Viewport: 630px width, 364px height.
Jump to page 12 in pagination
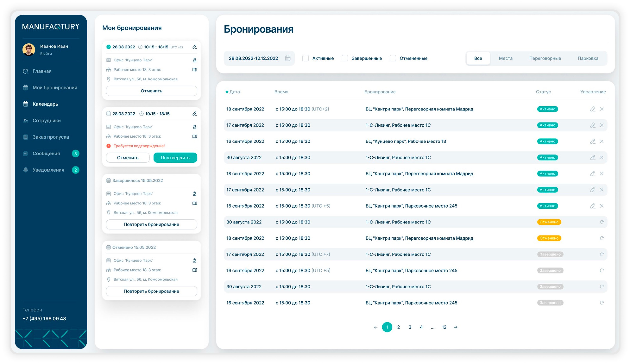tap(444, 327)
